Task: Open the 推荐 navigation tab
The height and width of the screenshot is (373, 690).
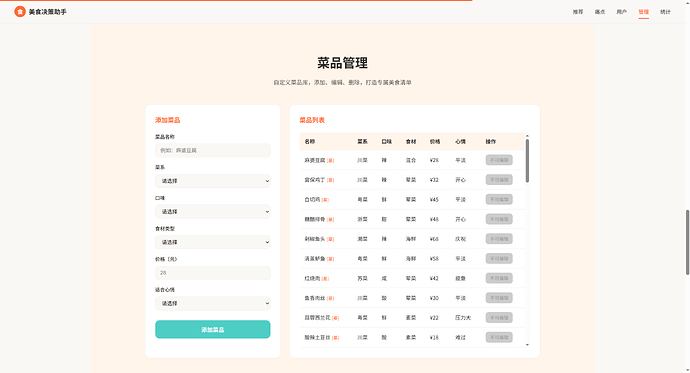Action: [578, 12]
